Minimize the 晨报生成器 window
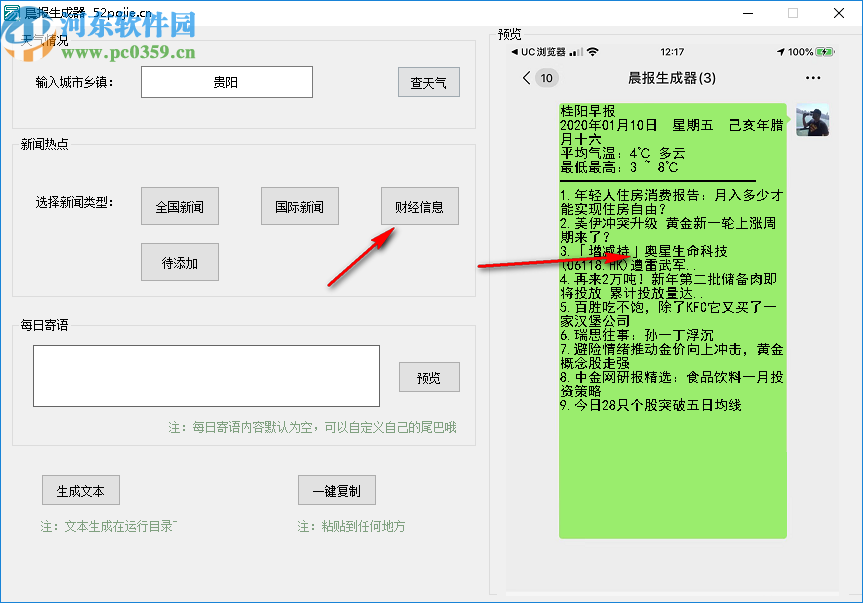863x603 pixels. click(x=748, y=13)
